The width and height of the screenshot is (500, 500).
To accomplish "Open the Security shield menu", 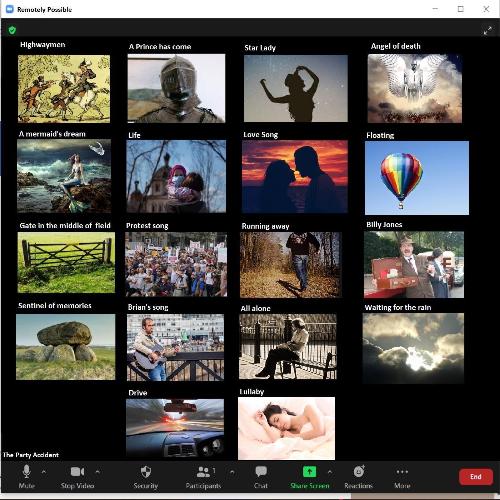I will [x=146, y=477].
